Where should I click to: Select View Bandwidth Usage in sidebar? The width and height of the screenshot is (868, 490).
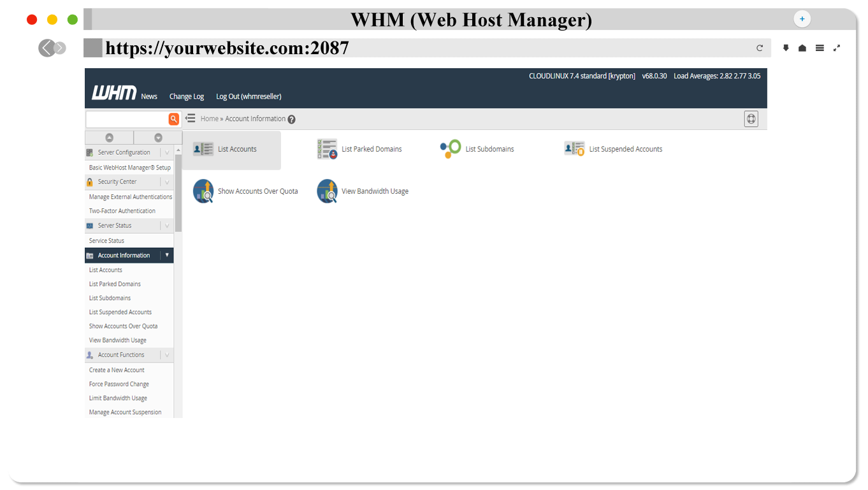tap(118, 340)
